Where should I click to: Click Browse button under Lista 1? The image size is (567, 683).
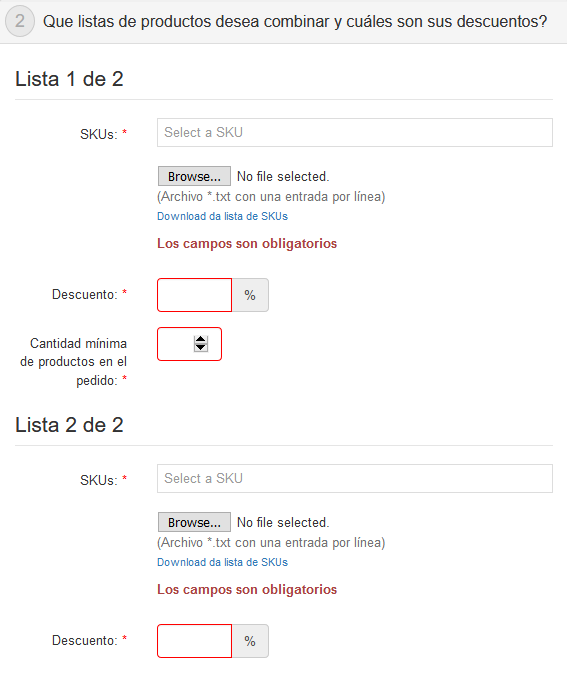[194, 176]
